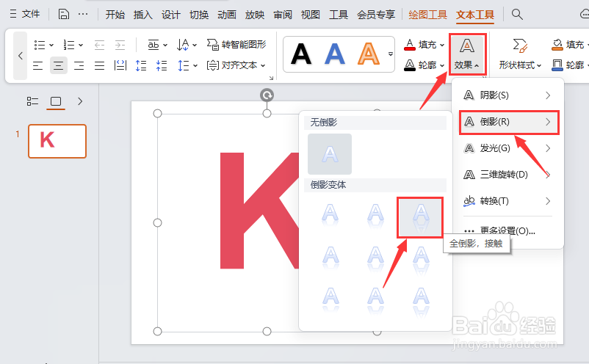589x364 pixels.
Task: Click the decrease indent icon
Action: [99, 45]
